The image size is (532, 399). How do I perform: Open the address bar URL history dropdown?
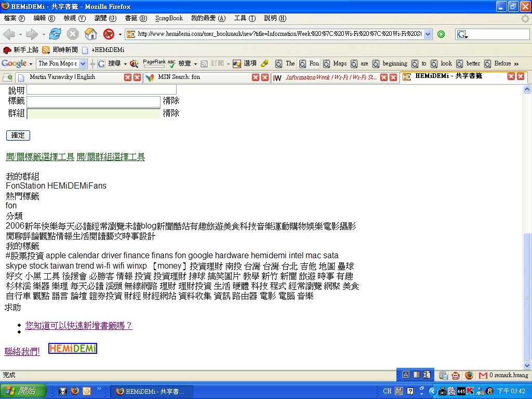coord(428,34)
